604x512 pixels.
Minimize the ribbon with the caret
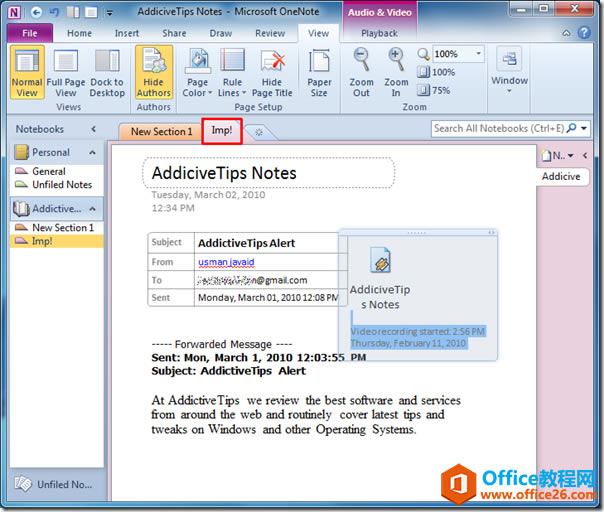pyautogui.click(x=566, y=33)
